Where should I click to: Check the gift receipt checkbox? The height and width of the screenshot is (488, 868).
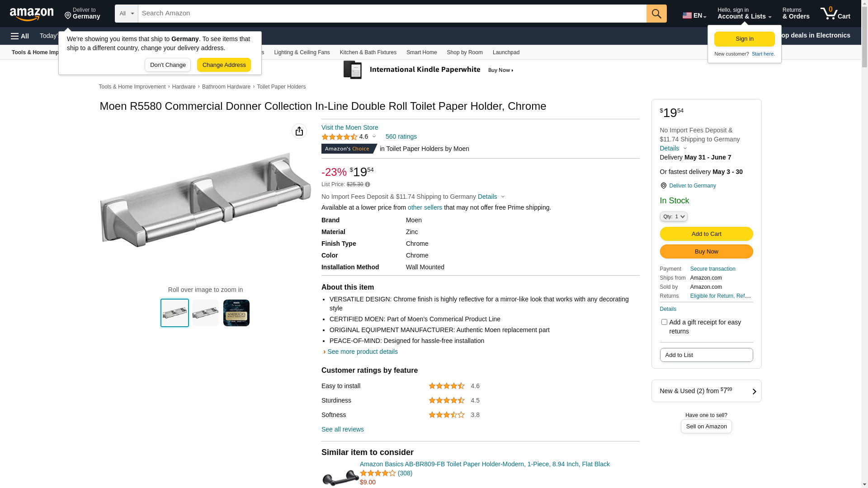coord(664,322)
